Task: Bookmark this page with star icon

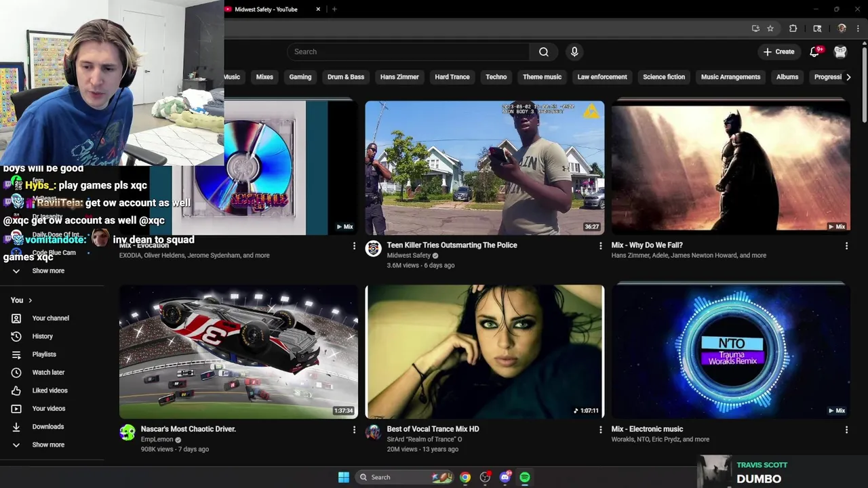Action: pyautogui.click(x=770, y=28)
